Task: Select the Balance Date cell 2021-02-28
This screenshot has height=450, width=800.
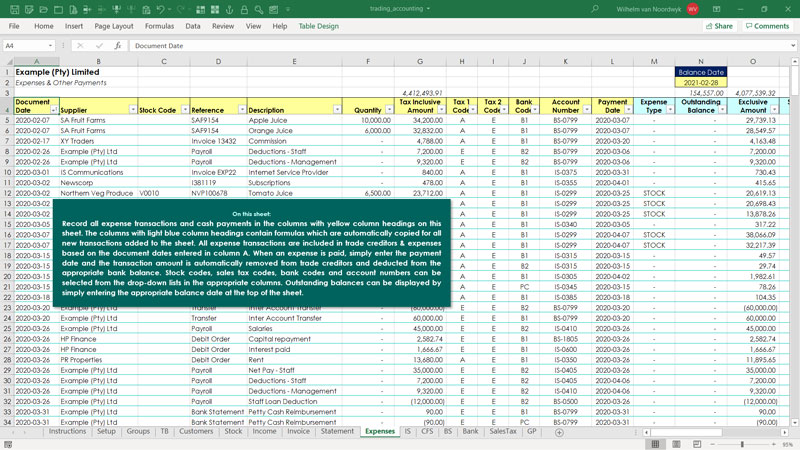Action: [701, 83]
